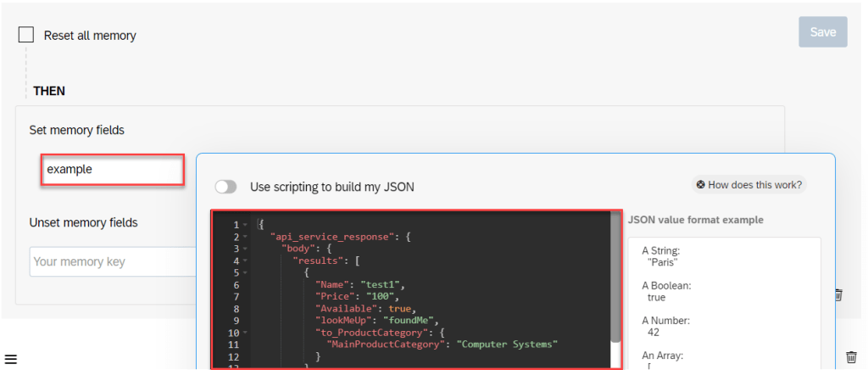Viewport: 868px width, 370px height.
Task: Collapse the fold arrow on line 1
Action: coord(245,226)
